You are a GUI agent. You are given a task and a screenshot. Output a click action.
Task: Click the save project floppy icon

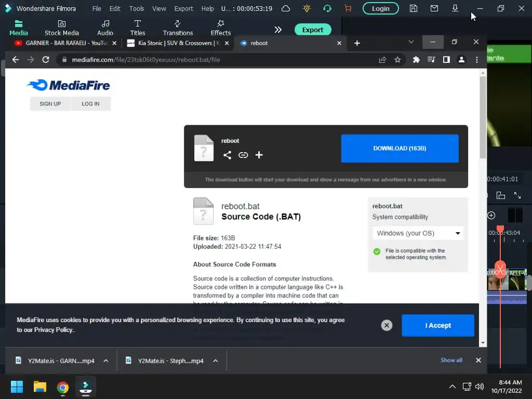(413, 8)
